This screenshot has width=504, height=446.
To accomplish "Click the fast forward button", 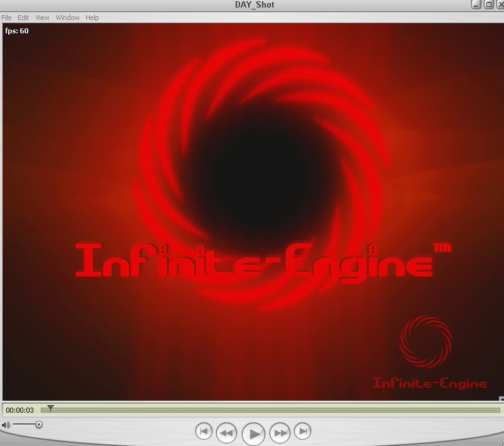I will coord(280,433).
